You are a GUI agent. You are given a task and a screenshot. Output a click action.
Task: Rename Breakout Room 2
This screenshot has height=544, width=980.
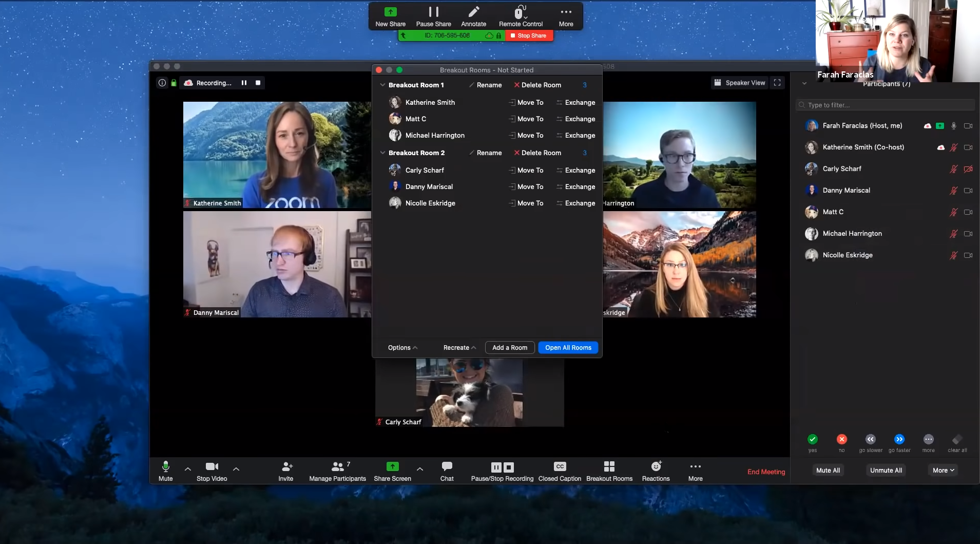point(485,153)
